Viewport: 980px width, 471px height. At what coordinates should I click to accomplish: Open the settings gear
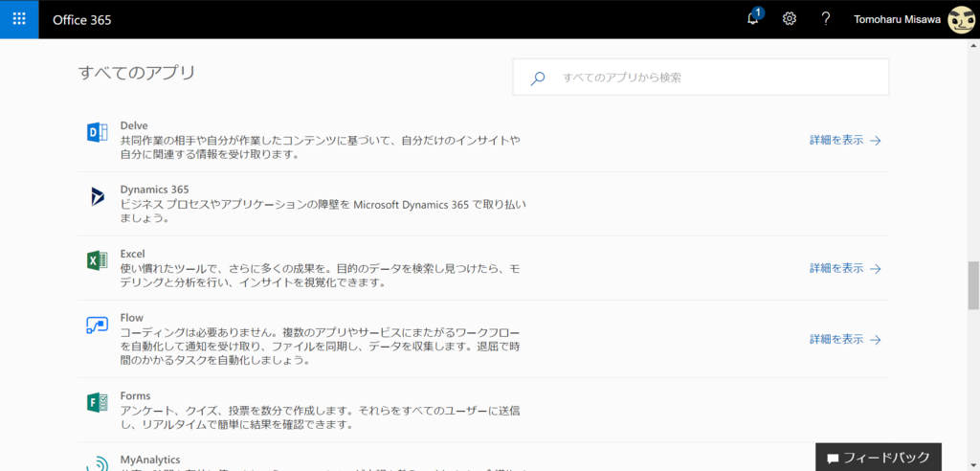(790, 19)
